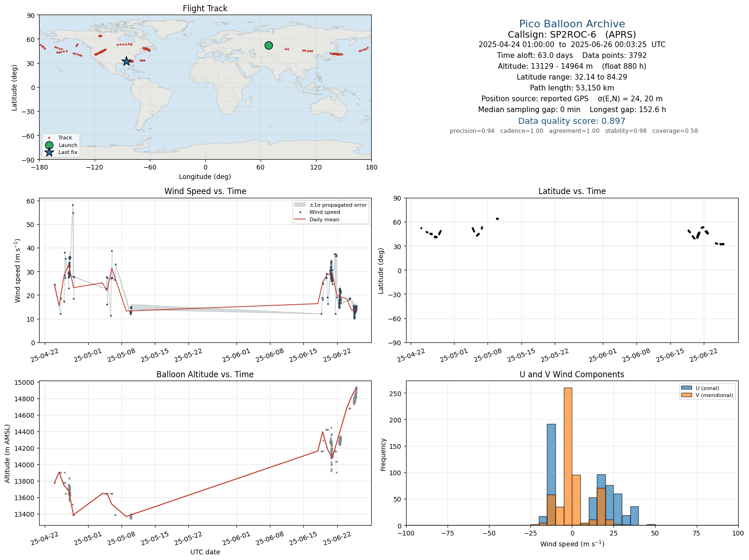Screen dimensions: 749x560
Task: Click the 'Latitude vs. Time' title
Action: pos(572,191)
